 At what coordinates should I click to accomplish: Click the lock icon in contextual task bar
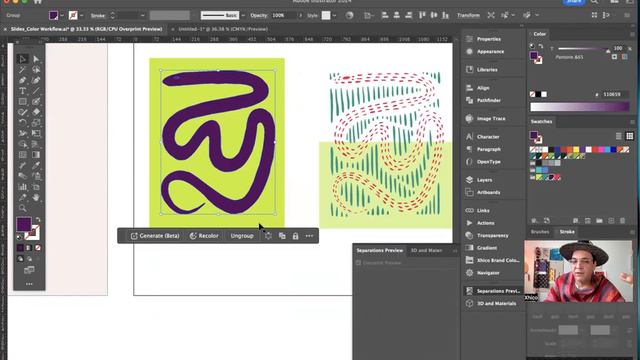pyautogui.click(x=295, y=236)
